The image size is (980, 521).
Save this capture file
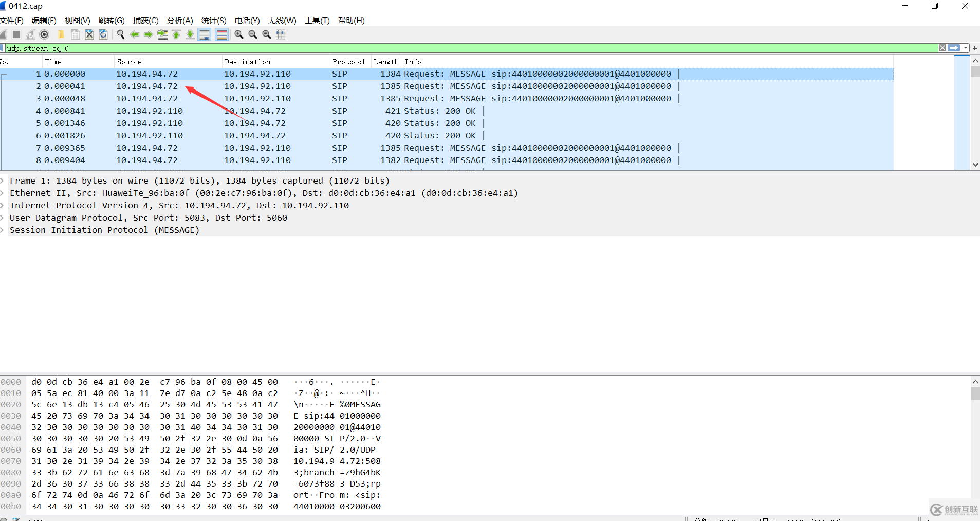click(x=75, y=34)
